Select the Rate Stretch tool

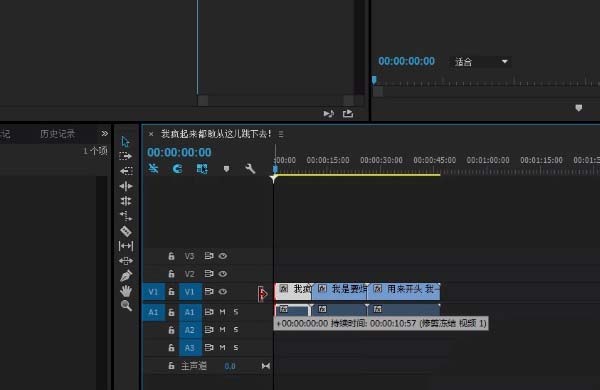[126, 216]
